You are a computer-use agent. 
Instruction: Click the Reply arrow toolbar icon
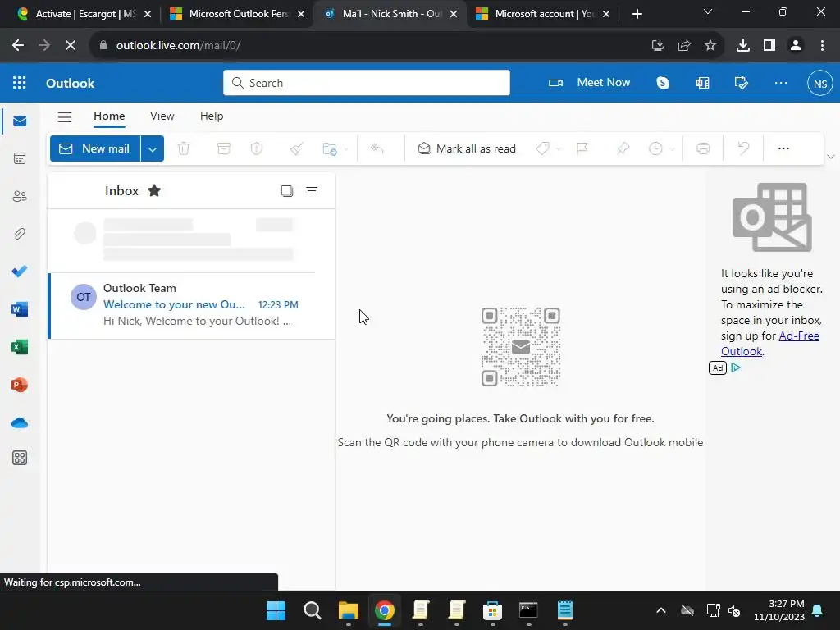(377, 148)
